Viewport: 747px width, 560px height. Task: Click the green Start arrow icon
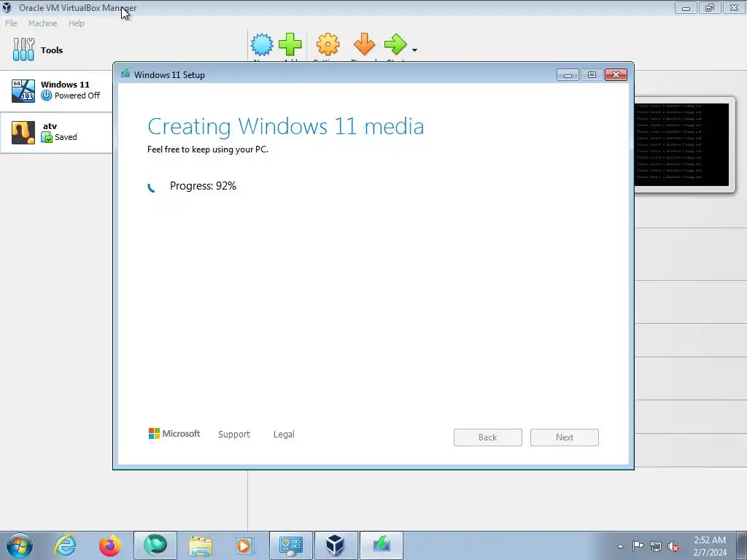tap(395, 44)
